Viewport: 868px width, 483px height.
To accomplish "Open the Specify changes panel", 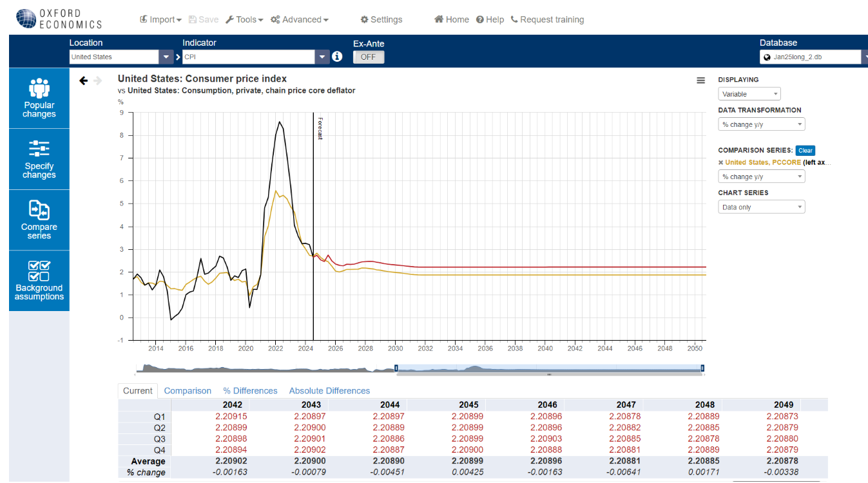I will pyautogui.click(x=39, y=159).
